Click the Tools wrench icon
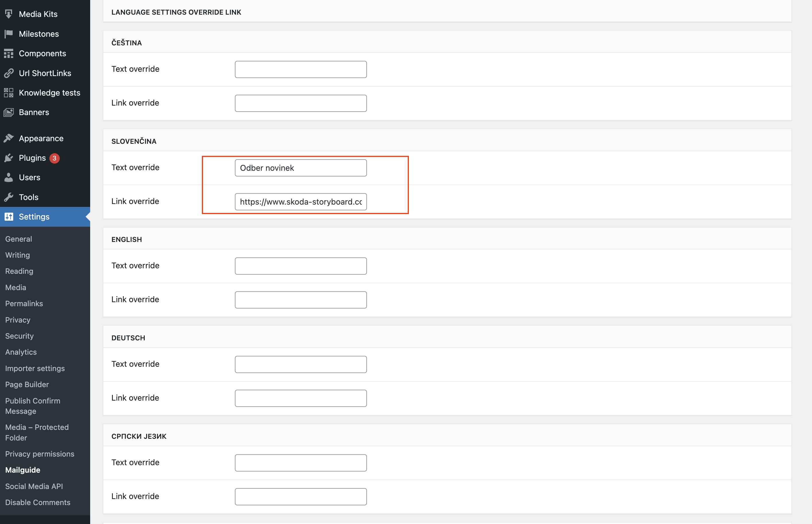The height and width of the screenshot is (524, 812). [x=9, y=197]
